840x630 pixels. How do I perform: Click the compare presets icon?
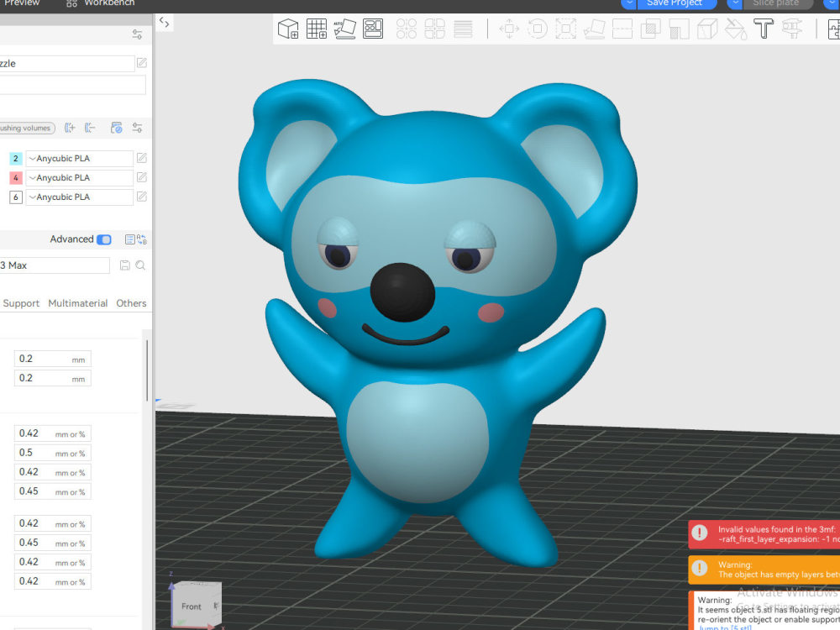(x=142, y=239)
